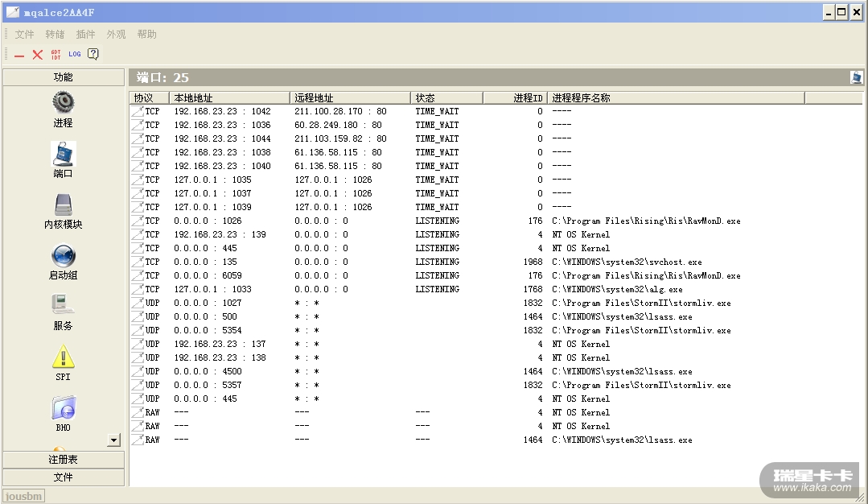Click the help question mark icon
The image size is (868, 504).
(93, 55)
